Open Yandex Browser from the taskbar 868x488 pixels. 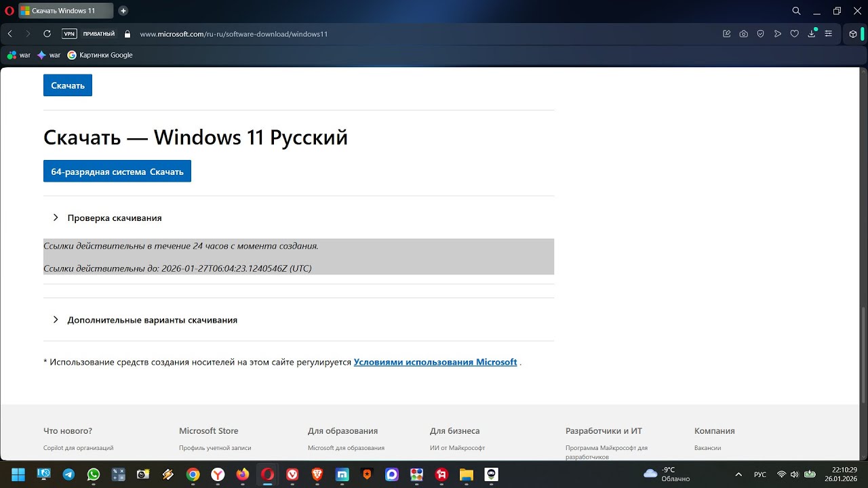point(218,474)
